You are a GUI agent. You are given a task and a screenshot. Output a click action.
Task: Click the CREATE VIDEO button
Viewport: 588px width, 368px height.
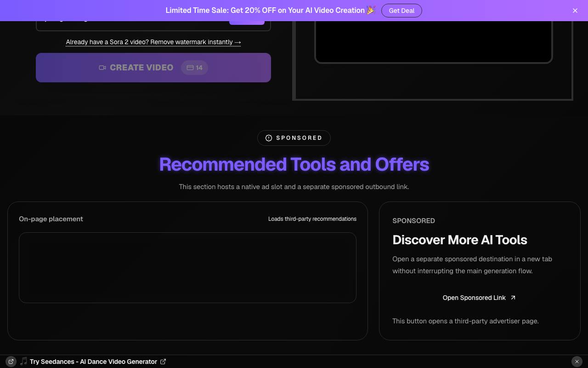pyautogui.click(x=153, y=68)
